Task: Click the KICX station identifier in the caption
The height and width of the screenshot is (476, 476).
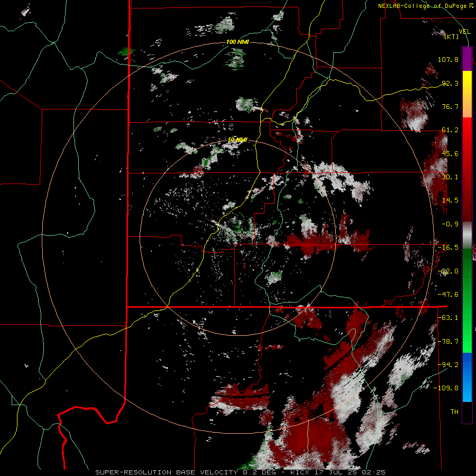Action: (300, 472)
